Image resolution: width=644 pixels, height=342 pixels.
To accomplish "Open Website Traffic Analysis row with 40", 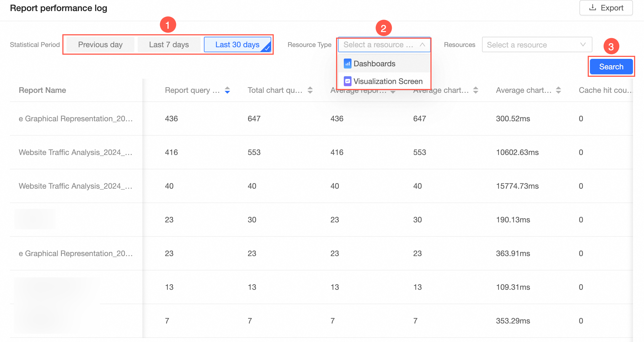I will [x=76, y=186].
